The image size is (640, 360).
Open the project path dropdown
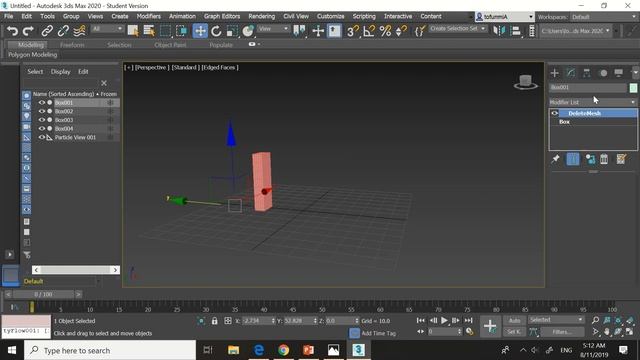click(576, 31)
